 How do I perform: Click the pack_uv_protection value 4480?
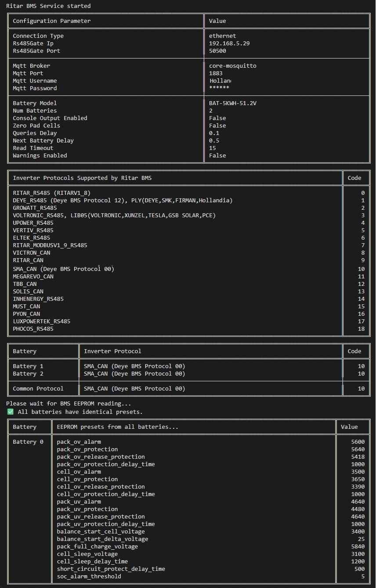(358, 509)
